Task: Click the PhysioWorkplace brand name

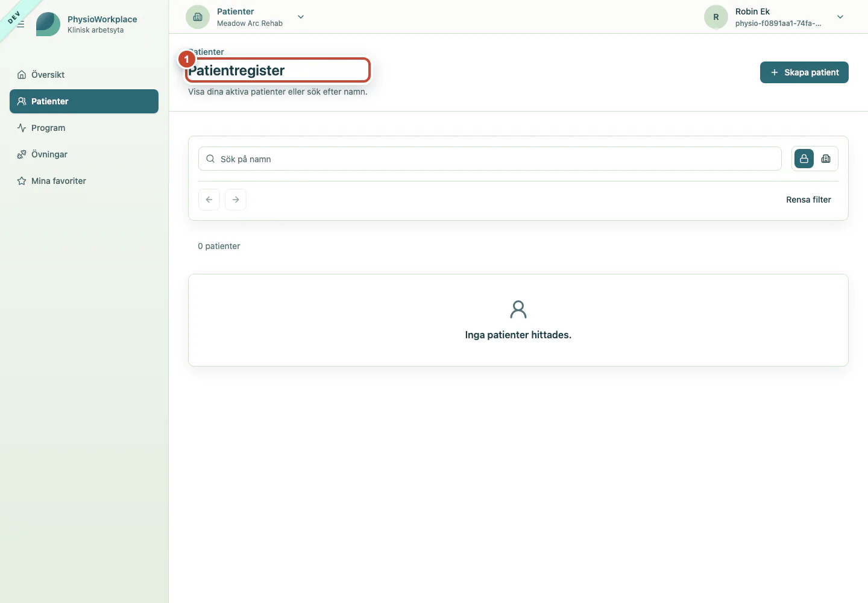Action: 102,19
